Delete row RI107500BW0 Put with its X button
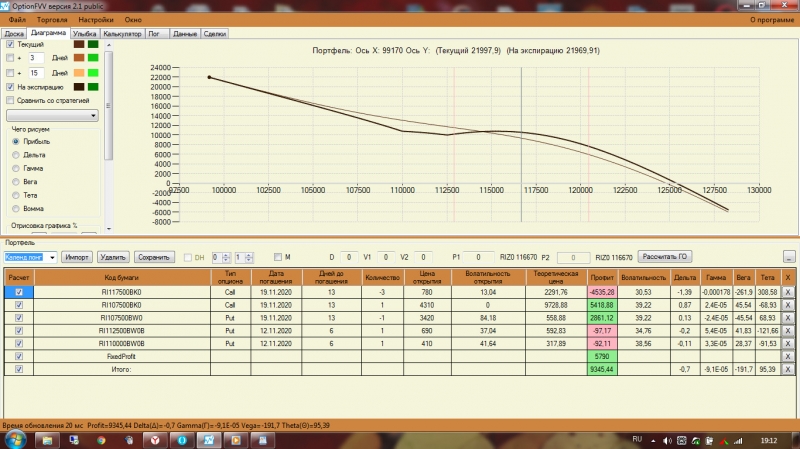Viewport: 800px width, 449px height. 788,318
